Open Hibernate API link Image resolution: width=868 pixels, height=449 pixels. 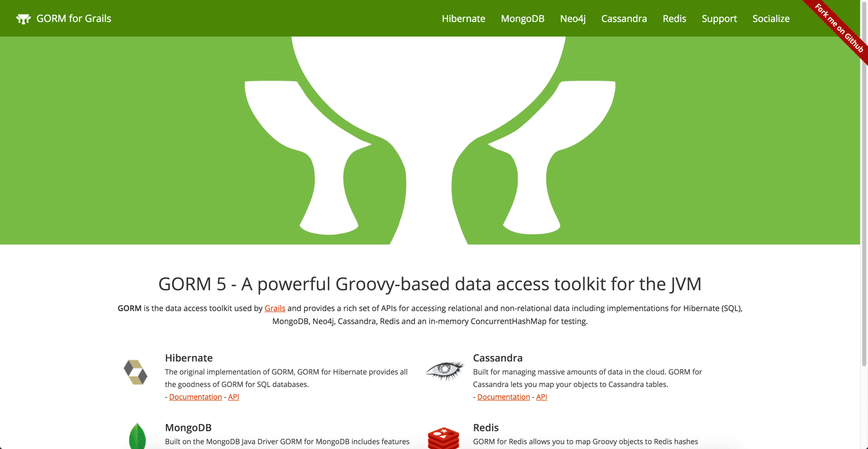click(234, 397)
